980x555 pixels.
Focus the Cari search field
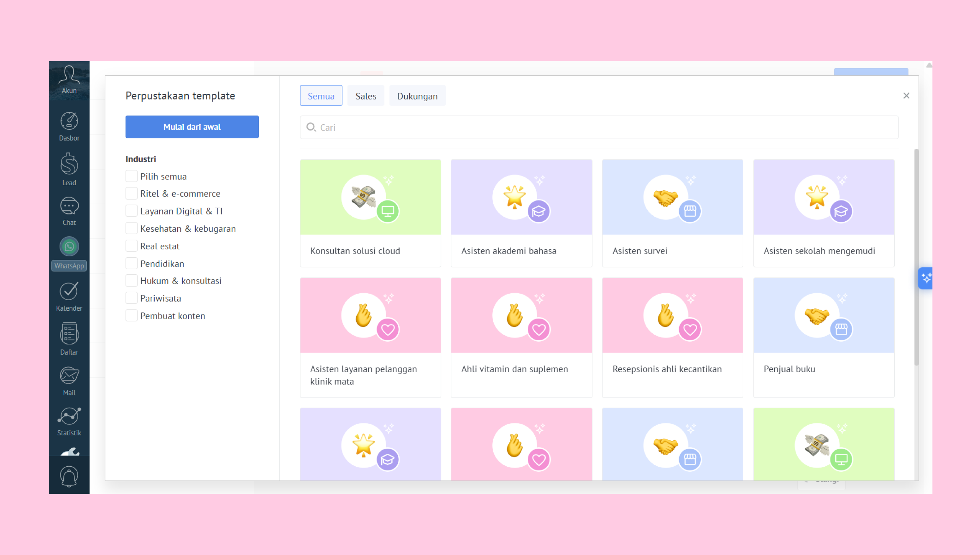coord(599,127)
